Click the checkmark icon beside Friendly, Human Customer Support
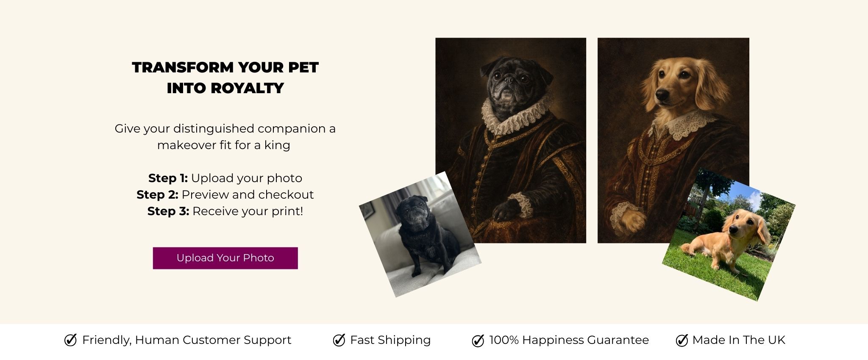 pyautogui.click(x=70, y=340)
